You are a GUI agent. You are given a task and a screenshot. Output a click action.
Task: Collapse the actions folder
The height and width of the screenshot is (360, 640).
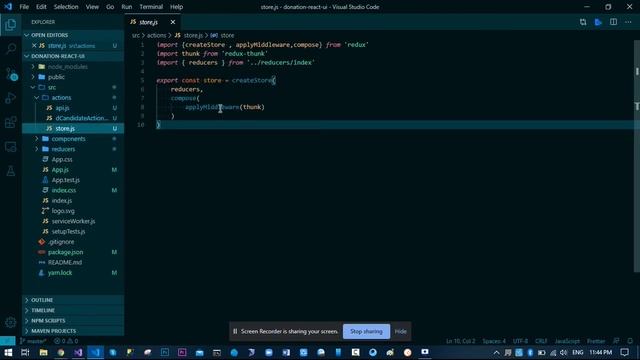[61, 98]
